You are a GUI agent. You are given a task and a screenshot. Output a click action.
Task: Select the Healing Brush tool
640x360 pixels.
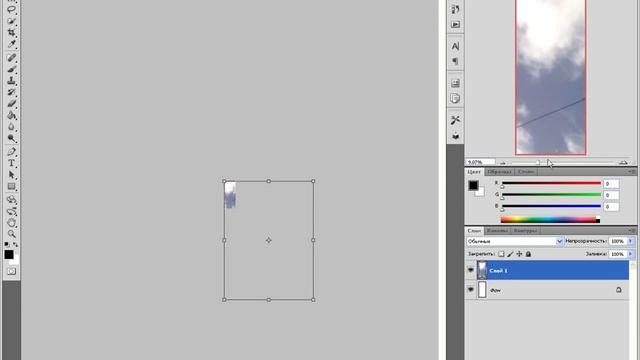coord(11,58)
